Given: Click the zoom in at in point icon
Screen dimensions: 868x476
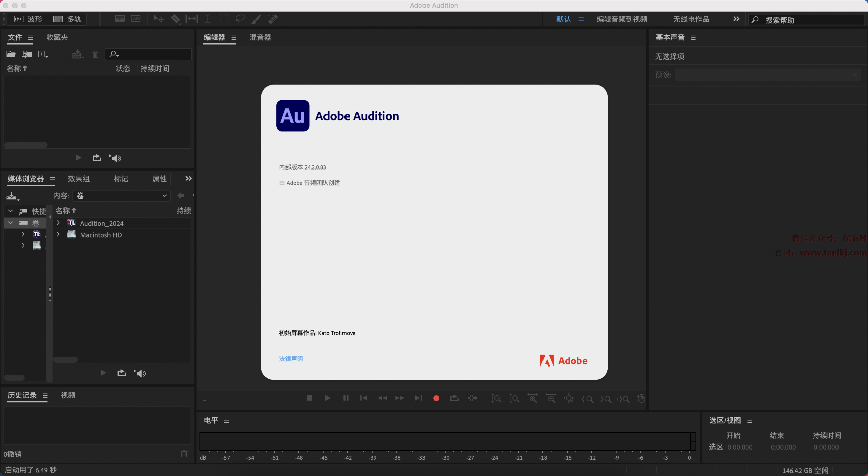Looking at the screenshot, I should click(587, 399).
